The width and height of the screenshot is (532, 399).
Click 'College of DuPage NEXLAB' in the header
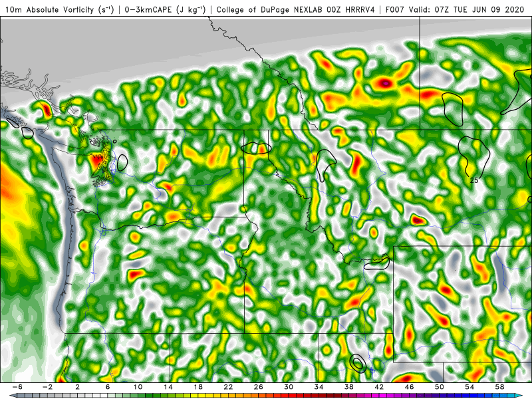[269, 9]
